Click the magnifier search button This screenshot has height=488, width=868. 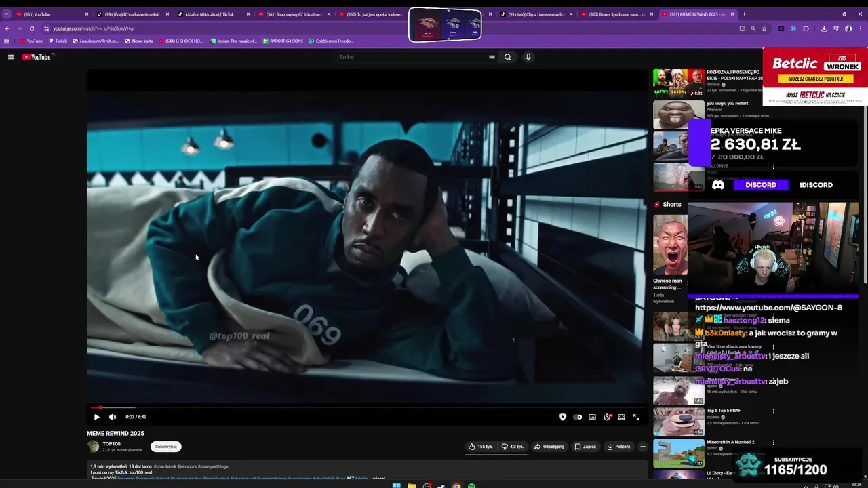pyautogui.click(x=507, y=57)
